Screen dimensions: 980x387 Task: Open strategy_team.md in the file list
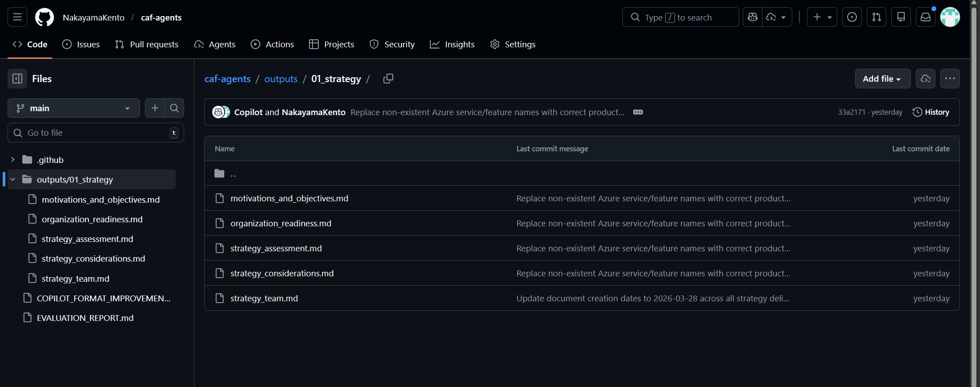point(264,298)
